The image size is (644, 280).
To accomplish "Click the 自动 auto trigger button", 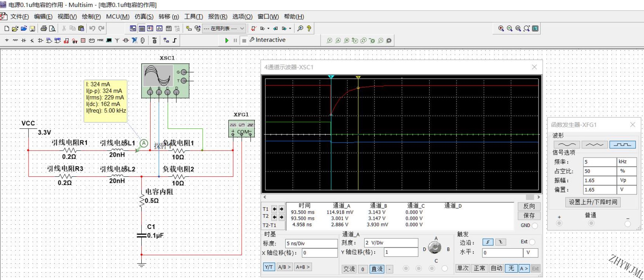I will pyautogui.click(x=496, y=269).
